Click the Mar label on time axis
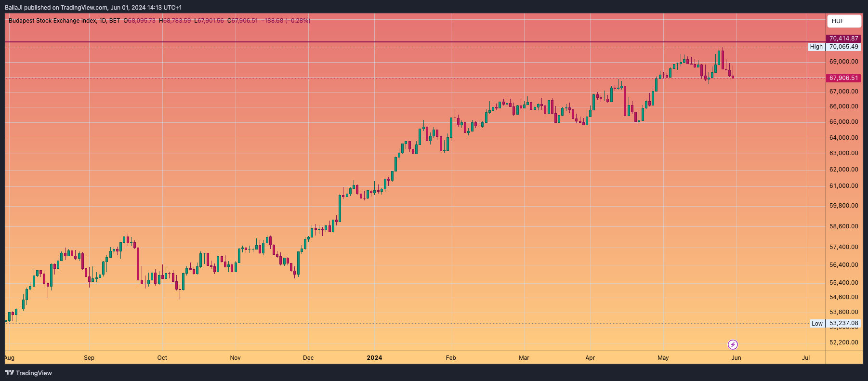The image size is (868, 381). pos(524,358)
